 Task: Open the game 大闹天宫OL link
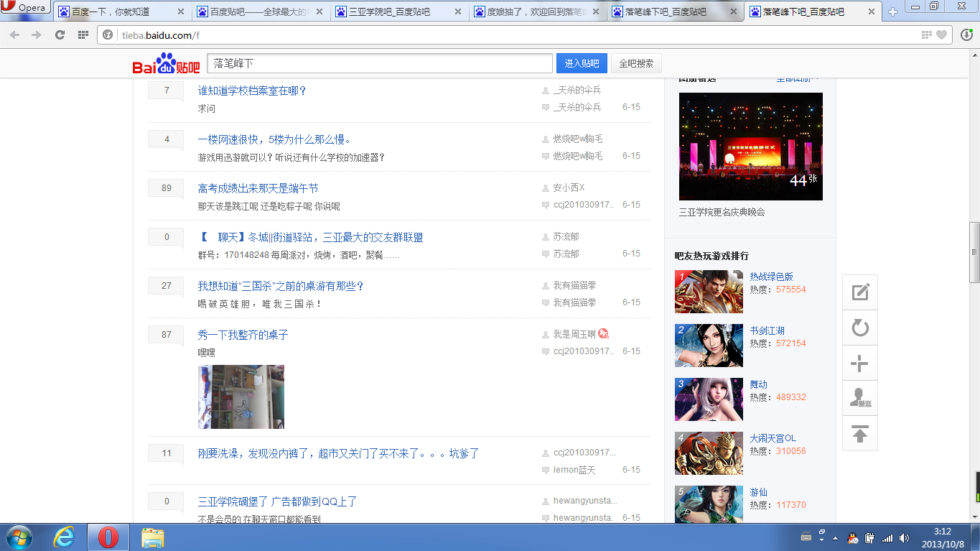773,438
